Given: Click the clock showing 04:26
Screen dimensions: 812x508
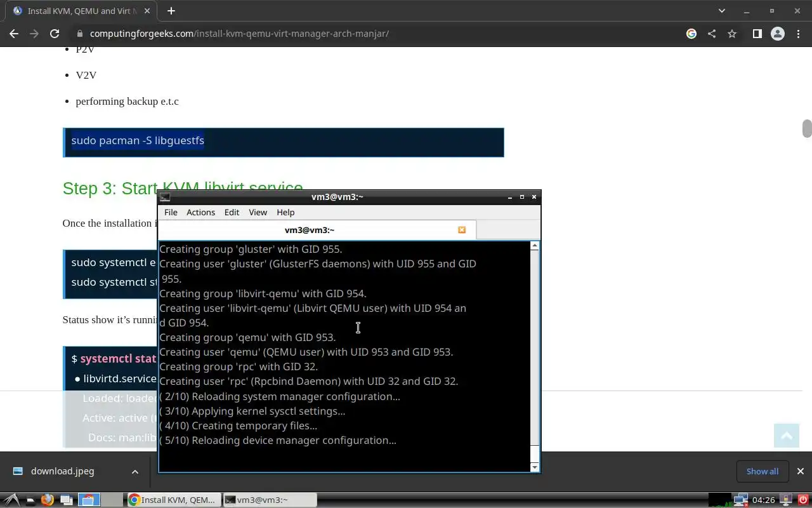Looking at the screenshot, I should (764, 500).
